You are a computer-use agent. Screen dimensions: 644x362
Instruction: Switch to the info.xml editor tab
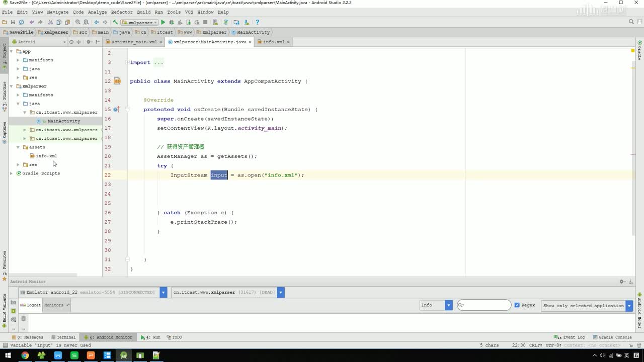pos(274,42)
